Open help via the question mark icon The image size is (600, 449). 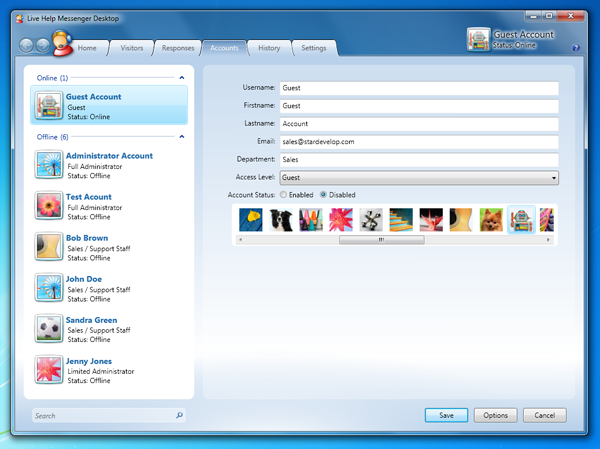(576, 48)
